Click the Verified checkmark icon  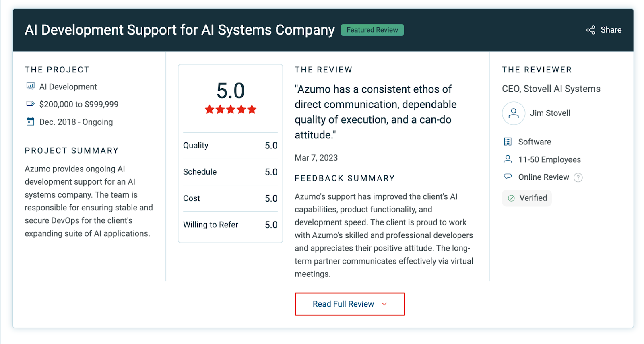point(511,198)
